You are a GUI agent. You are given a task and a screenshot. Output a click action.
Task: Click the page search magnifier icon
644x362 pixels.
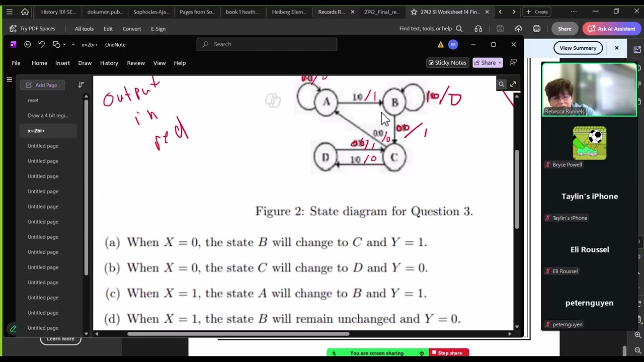[x=501, y=84]
